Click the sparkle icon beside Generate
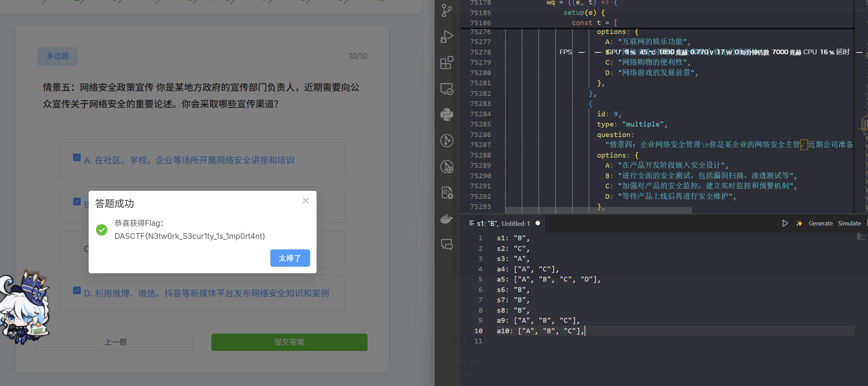 pos(799,223)
